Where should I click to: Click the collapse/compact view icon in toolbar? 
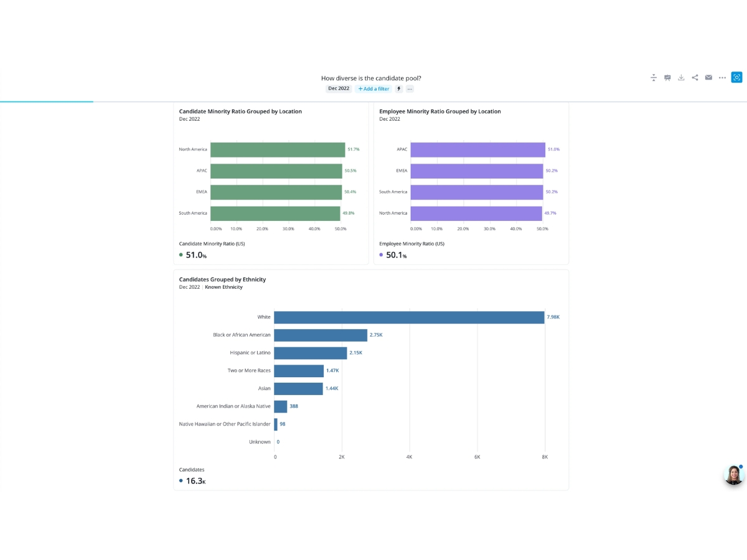[x=654, y=78]
